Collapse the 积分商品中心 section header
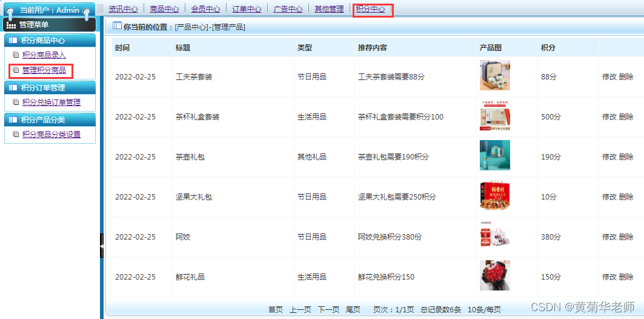 point(50,40)
